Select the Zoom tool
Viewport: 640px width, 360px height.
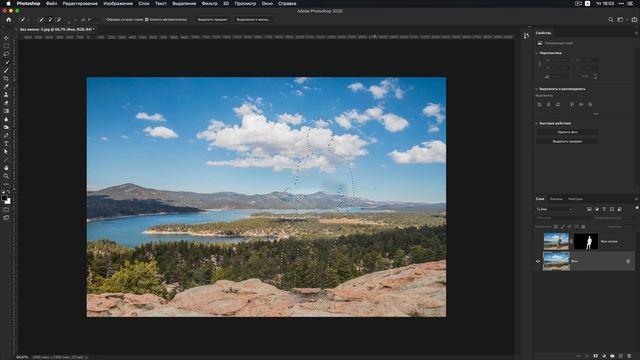6,176
